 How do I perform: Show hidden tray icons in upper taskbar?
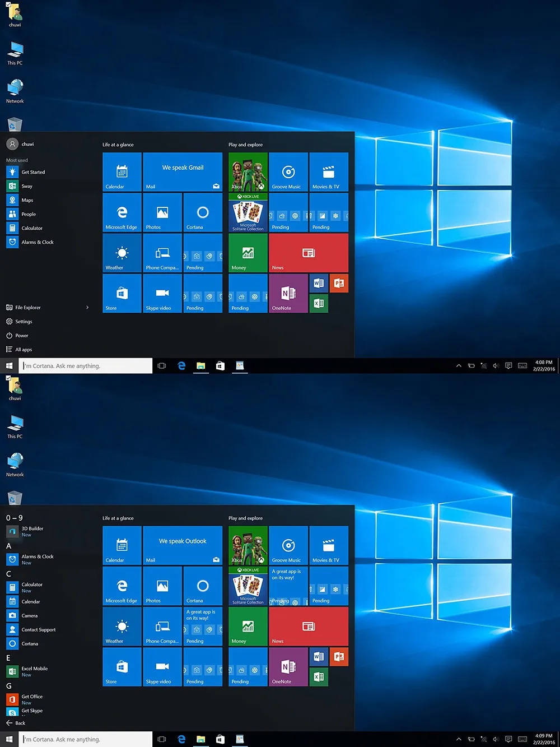[x=459, y=366]
